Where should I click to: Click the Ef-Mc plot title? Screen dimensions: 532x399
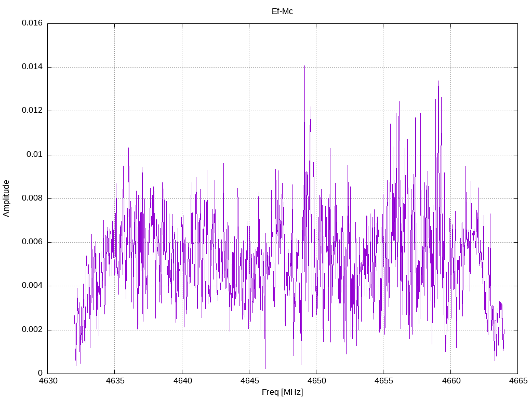(282, 11)
